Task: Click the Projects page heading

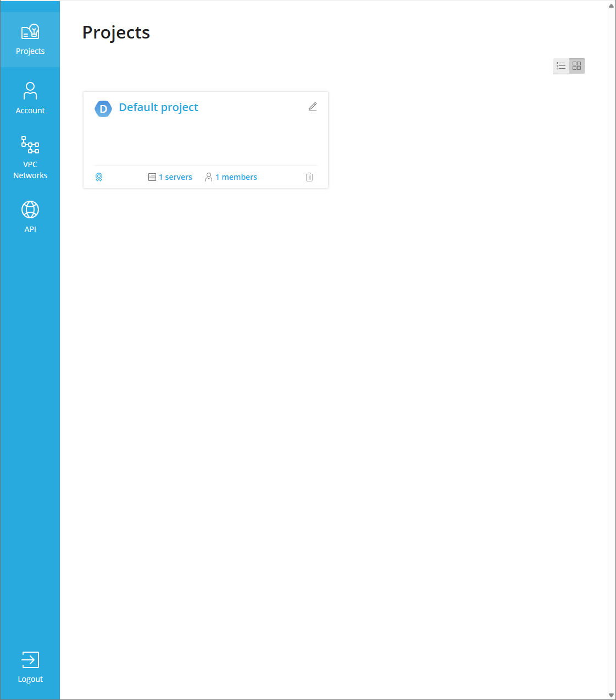Action: point(116,32)
